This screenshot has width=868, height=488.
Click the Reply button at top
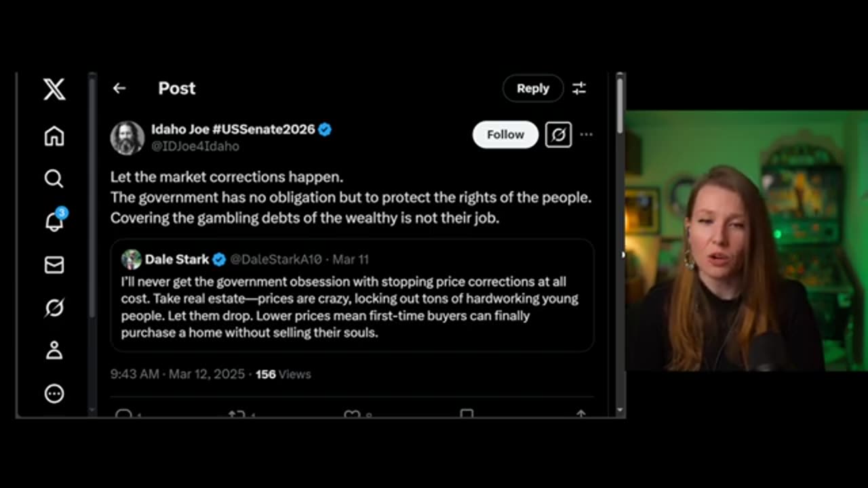pos(532,88)
